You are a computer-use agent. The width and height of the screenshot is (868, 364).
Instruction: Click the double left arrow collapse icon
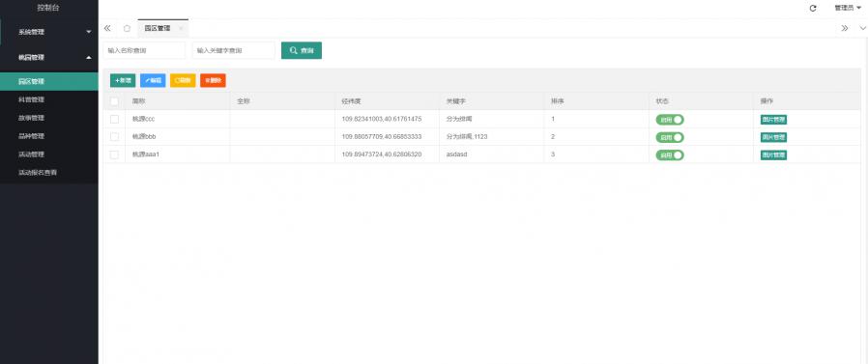[x=107, y=28]
